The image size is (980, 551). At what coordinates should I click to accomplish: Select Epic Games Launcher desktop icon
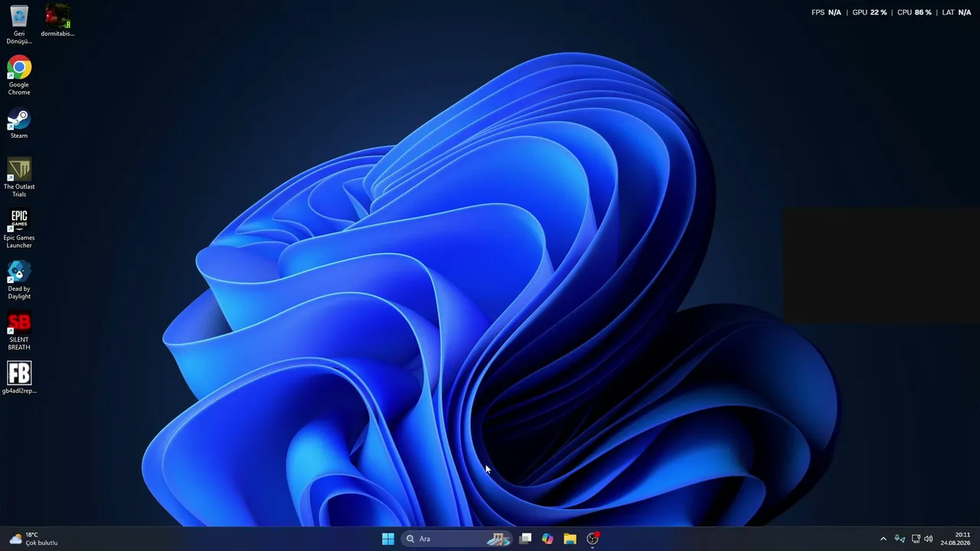(19, 229)
